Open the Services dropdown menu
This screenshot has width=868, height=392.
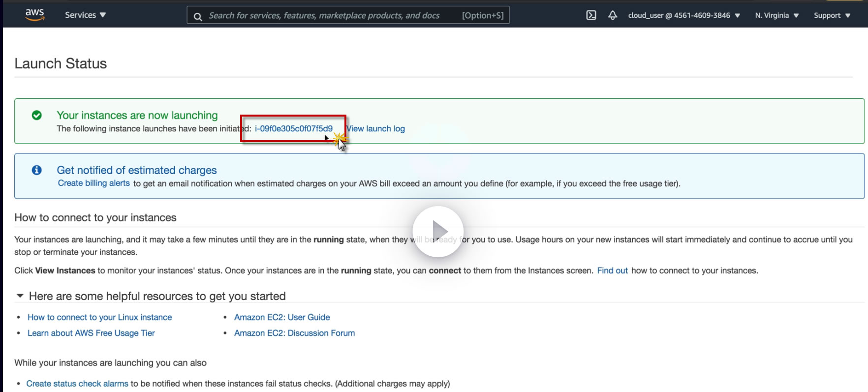click(x=85, y=15)
